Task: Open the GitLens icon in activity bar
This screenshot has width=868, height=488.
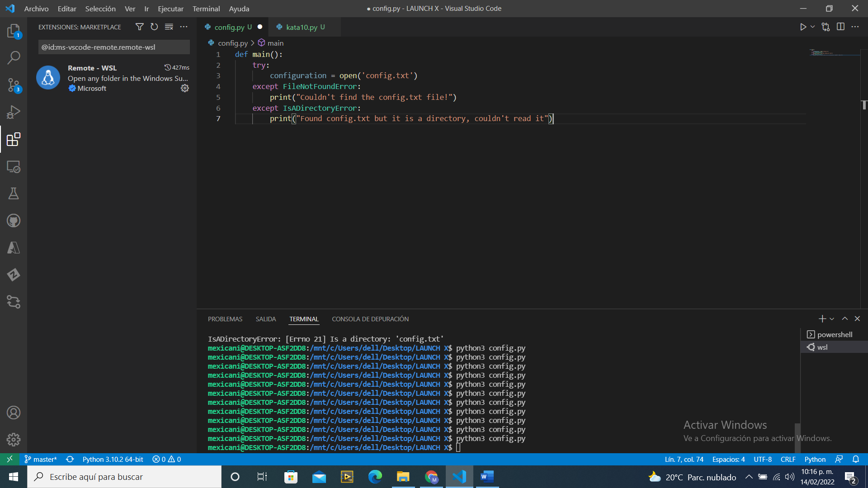Action: [x=14, y=275]
